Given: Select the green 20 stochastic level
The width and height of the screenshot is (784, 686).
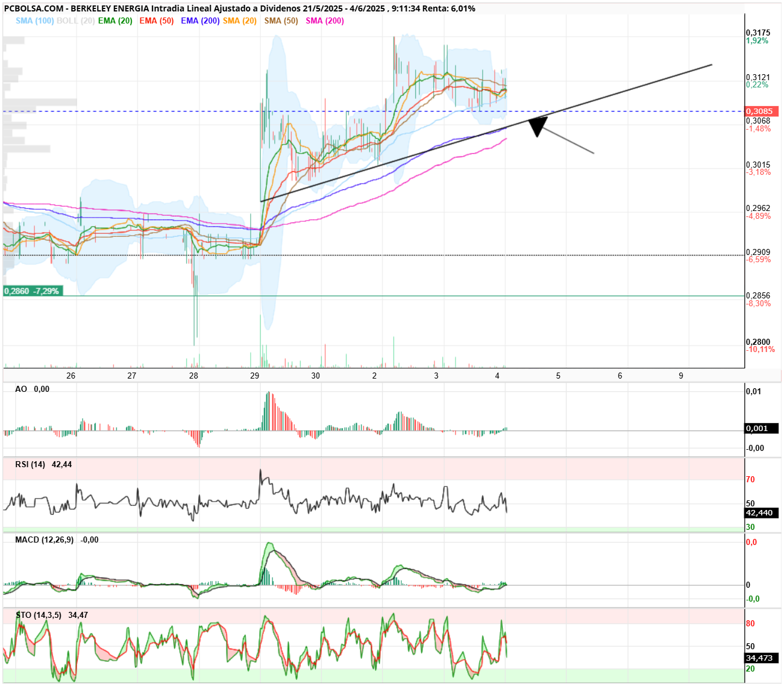Looking at the screenshot, I should [x=750, y=669].
